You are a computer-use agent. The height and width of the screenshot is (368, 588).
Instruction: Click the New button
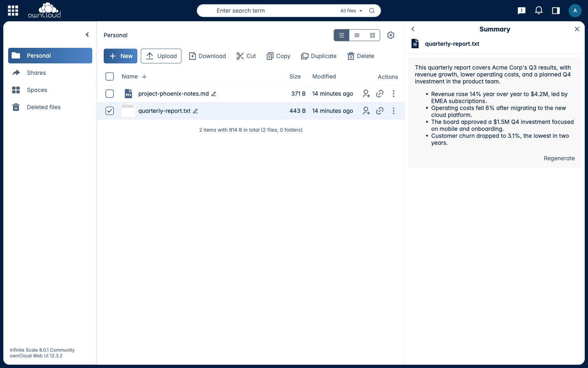click(x=120, y=56)
